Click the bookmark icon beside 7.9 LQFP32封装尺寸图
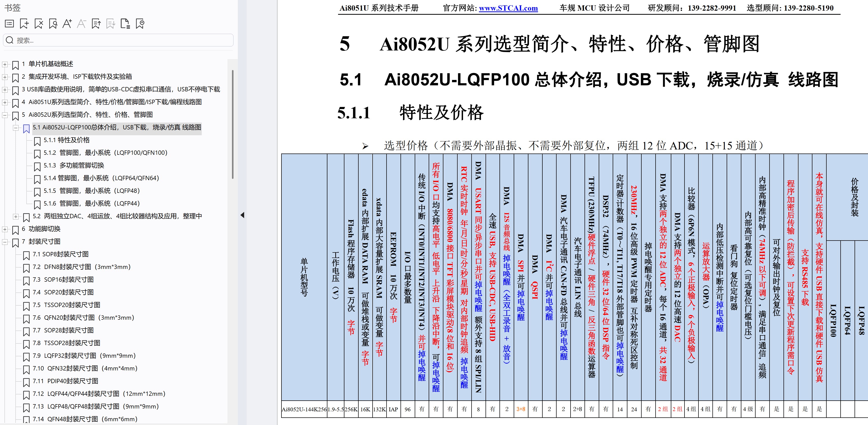The image size is (868, 425). [x=26, y=357]
